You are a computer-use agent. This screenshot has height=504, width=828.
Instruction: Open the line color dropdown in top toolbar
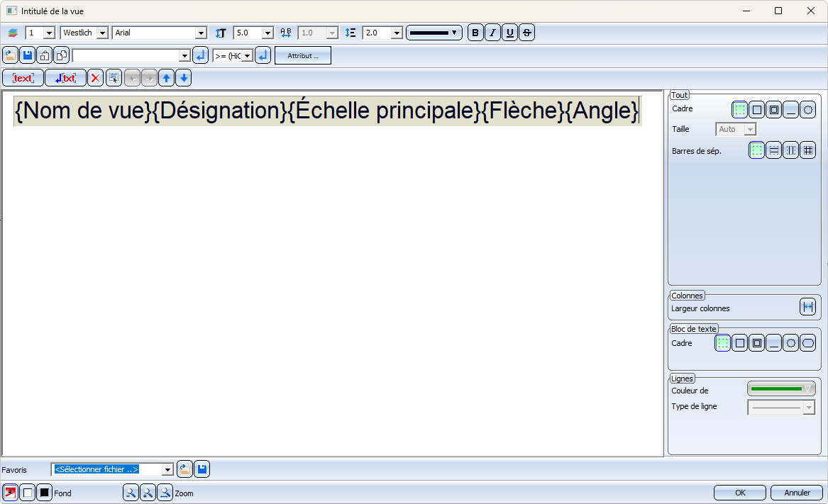click(x=434, y=33)
